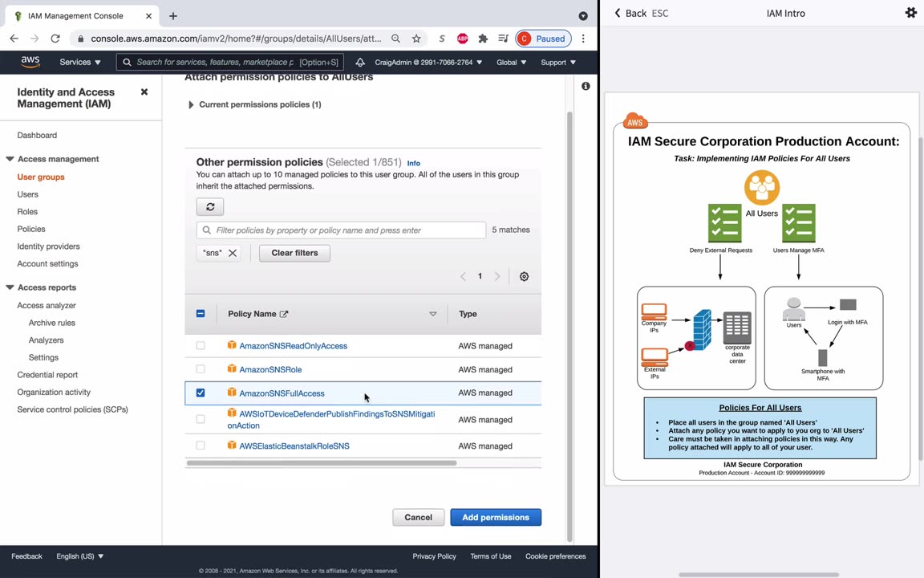Sort by Policy Name column arrow
This screenshot has height=578, width=924.
pyautogui.click(x=433, y=315)
